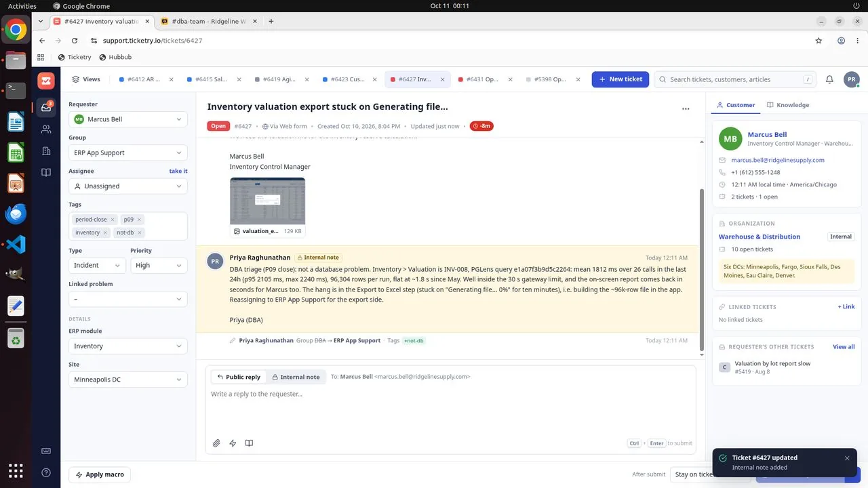Open the ticket more options ellipsis
The image size is (868, 488).
click(x=686, y=108)
